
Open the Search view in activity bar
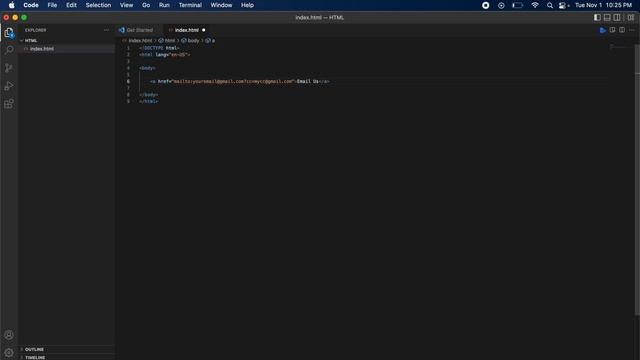click(x=9, y=50)
